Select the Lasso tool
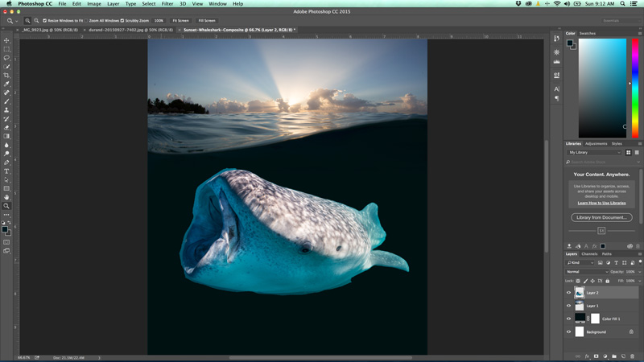This screenshot has width=644, height=362. [6, 58]
